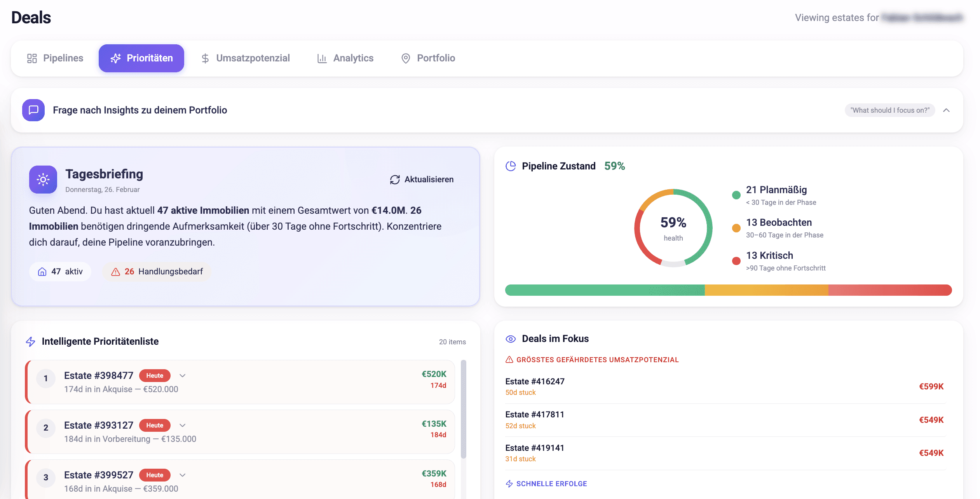Collapse the portfolio insights panel chevron
Image resolution: width=980 pixels, height=499 pixels.
pos(946,110)
